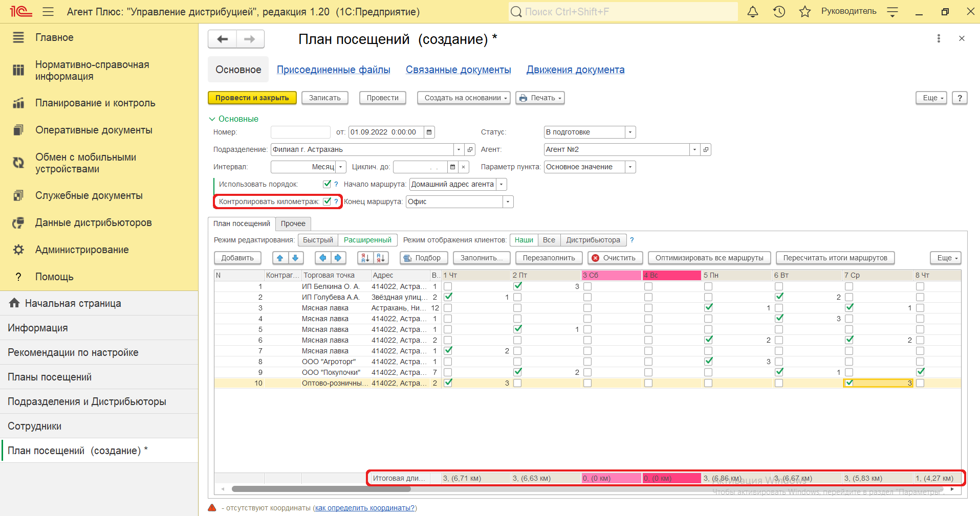Open Администрирование gear section
The image size is (980, 516).
(82, 250)
